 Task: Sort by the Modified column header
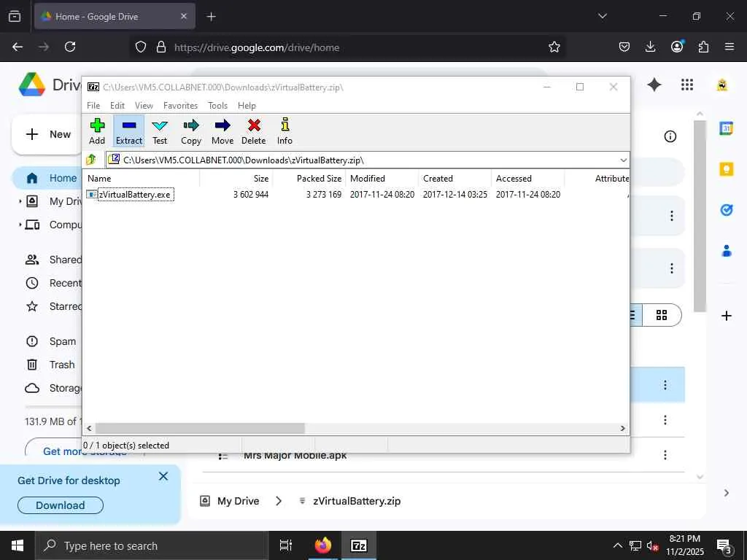coord(382,179)
